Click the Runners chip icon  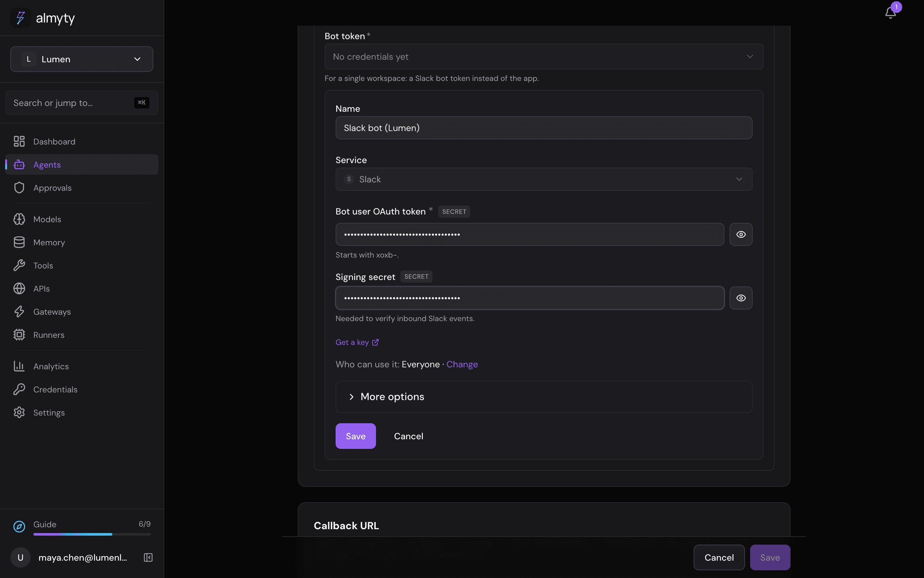(19, 335)
